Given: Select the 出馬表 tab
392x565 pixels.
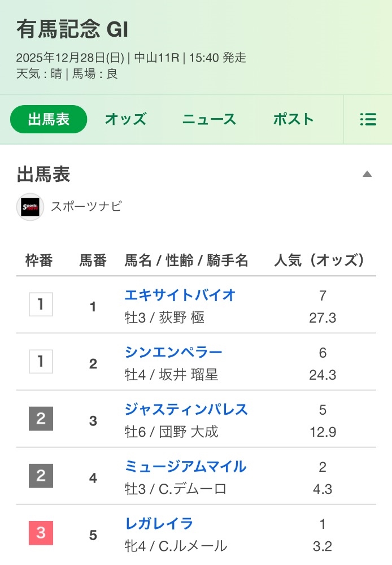Looking at the screenshot, I should pyautogui.click(x=49, y=120).
